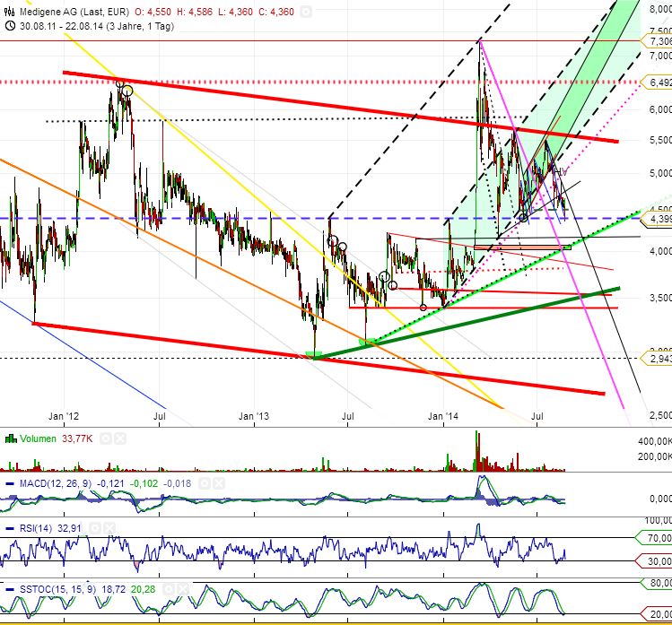Click the Jan '12 time axis label
672x625 pixels.
tap(64, 416)
